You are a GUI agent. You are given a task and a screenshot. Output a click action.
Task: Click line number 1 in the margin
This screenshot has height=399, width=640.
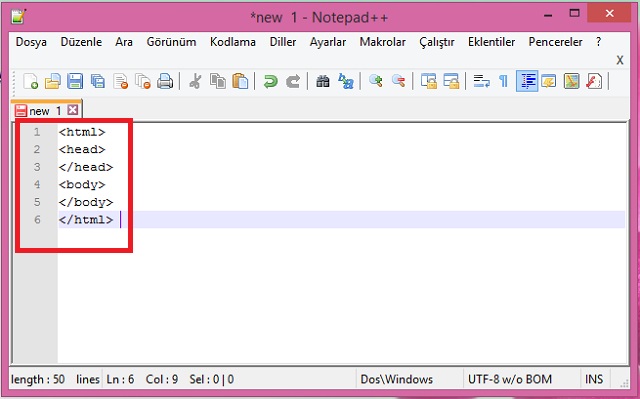[x=37, y=132]
